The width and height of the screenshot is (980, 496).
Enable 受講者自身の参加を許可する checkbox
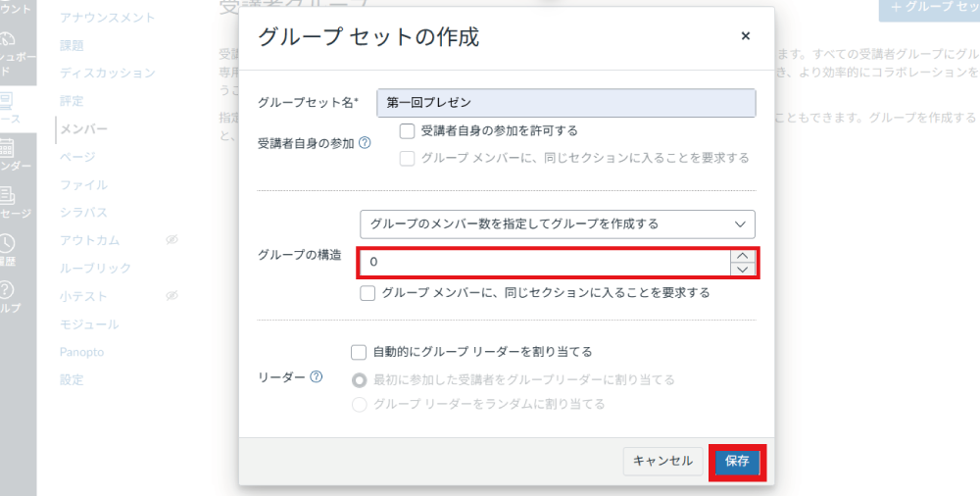pyautogui.click(x=408, y=130)
